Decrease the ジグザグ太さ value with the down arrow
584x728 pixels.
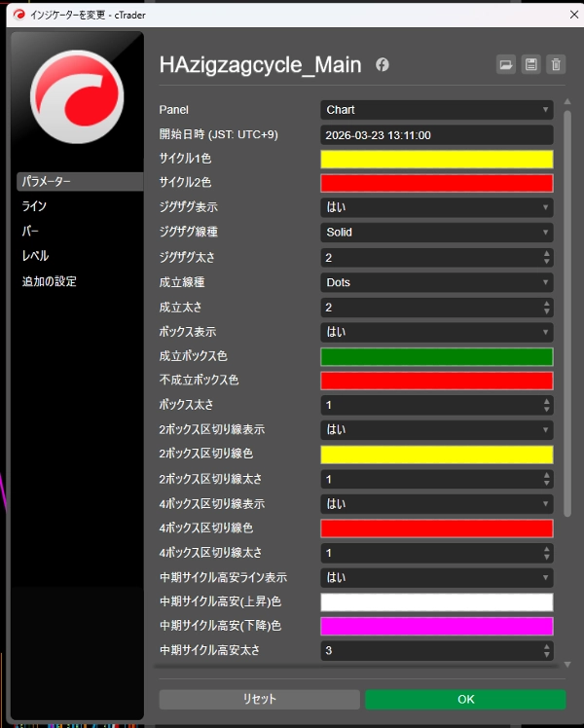pyautogui.click(x=546, y=262)
